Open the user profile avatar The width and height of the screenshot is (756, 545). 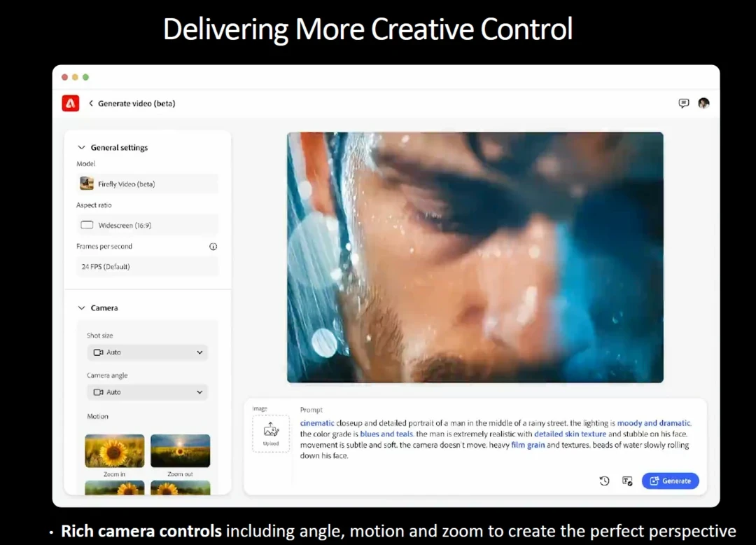[x=703, y=103]
